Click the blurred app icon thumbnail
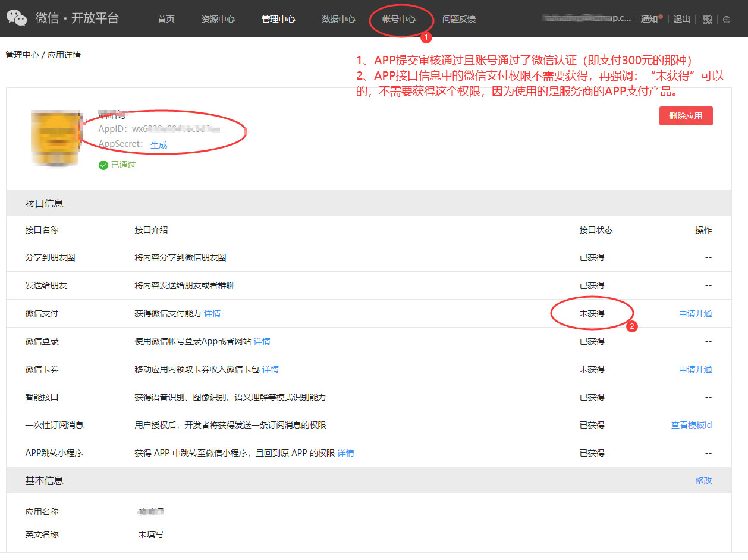The height and width of the screenshot is (560, 748). pos(55,138)
